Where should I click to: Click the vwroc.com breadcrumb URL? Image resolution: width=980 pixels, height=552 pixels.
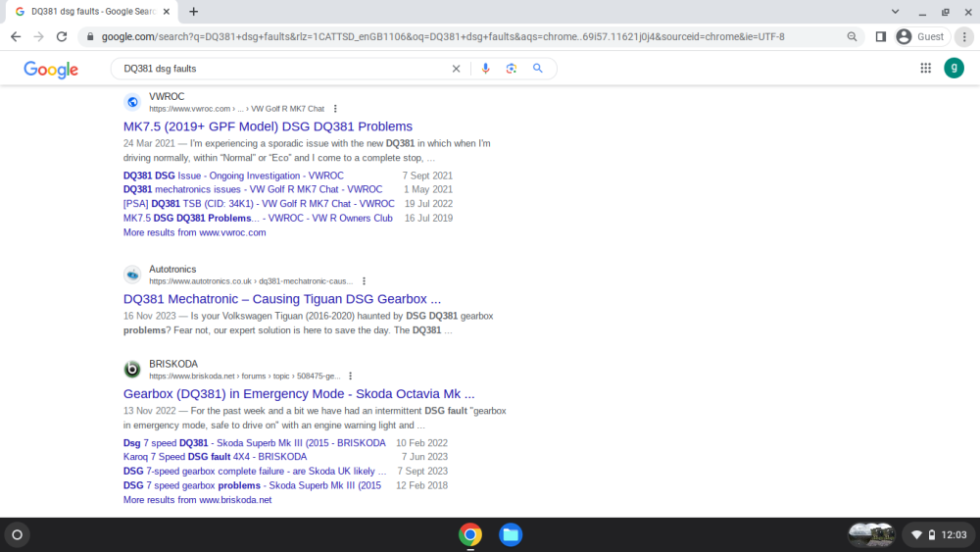tap(236, 109)
